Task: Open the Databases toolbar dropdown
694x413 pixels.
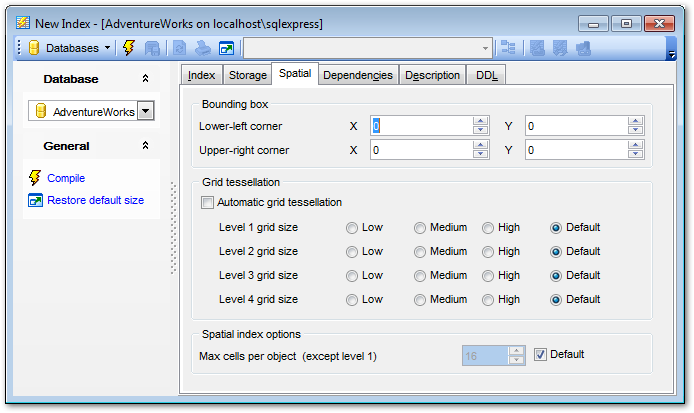Action: (107, 47)
